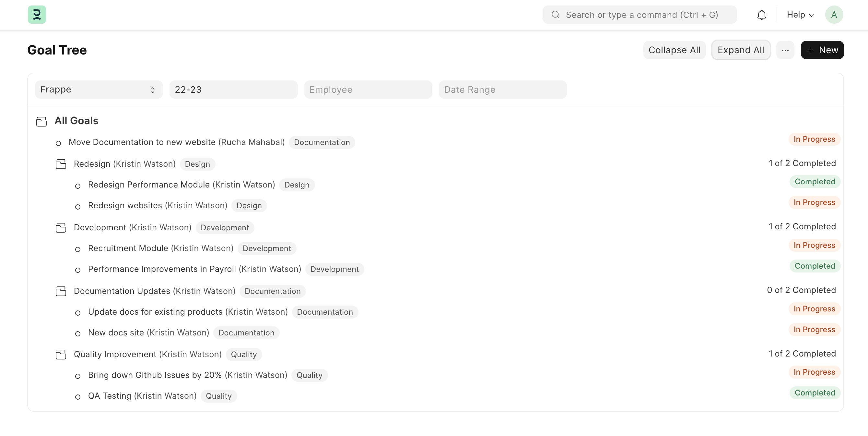This screenshot has height=436, width=868.
Task: Click 0 of 2 Completed on Documentation Updates
Action: [x=801, y=290]
